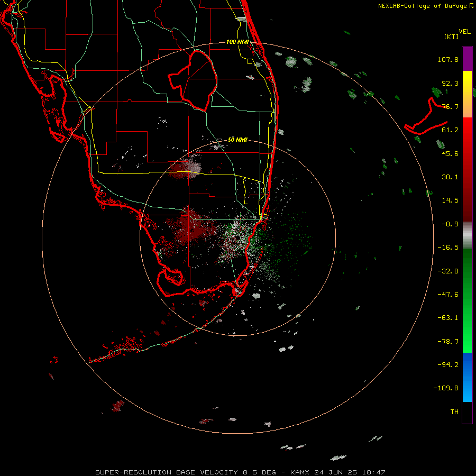Click the 100 NMI range ring label
This screenshot has height=476, width=476.
pos(237,42)
